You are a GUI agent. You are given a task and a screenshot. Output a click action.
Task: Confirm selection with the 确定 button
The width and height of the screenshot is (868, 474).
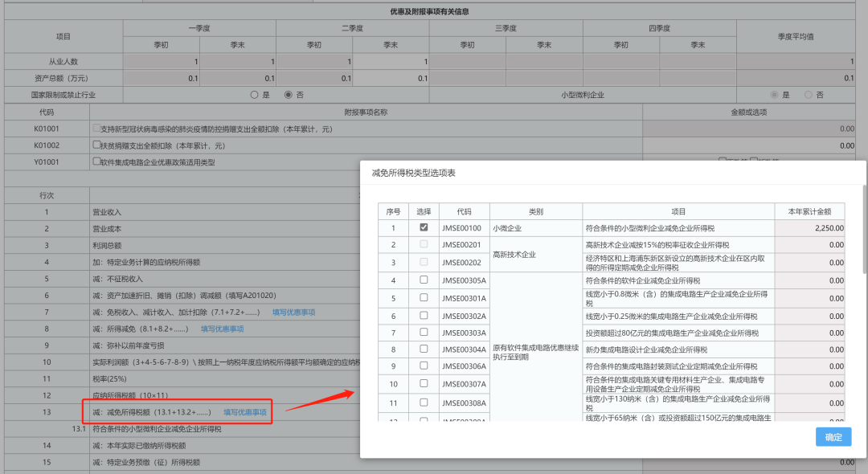click(x=833, y=437)
